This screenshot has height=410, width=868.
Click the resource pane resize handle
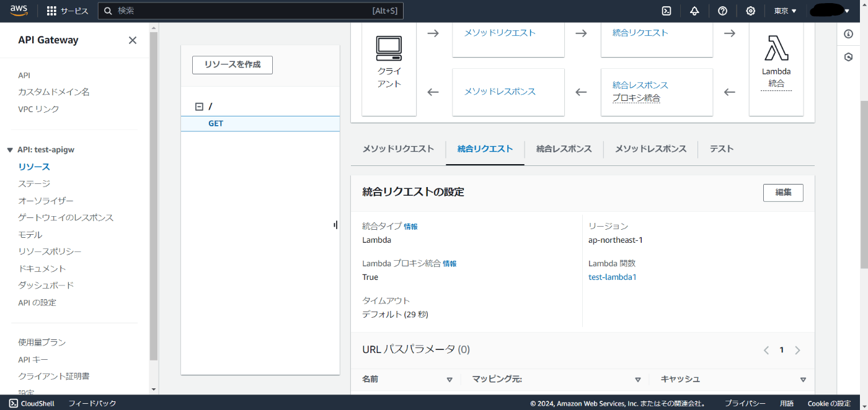(x=335, y=225)
